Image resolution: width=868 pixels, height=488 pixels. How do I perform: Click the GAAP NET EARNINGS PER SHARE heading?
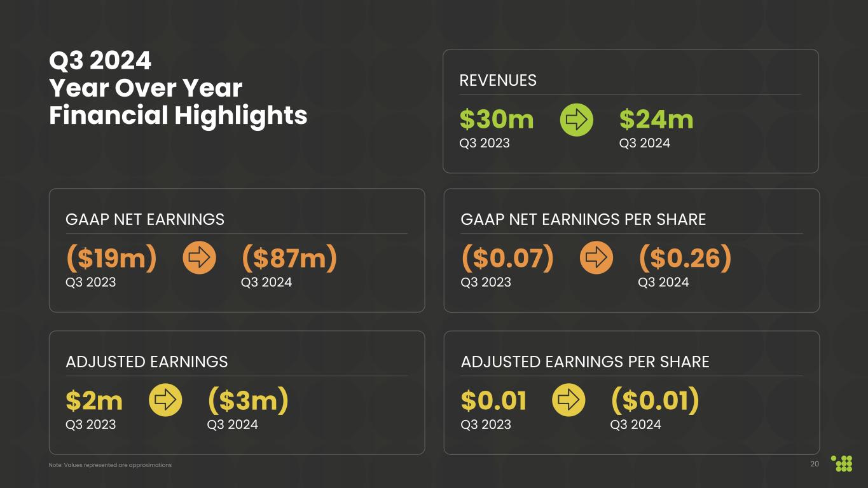tap(583, 220)
